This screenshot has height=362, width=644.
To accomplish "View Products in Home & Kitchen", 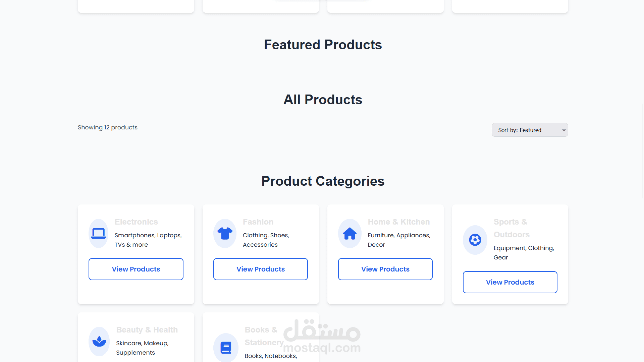I will (385, 269).
